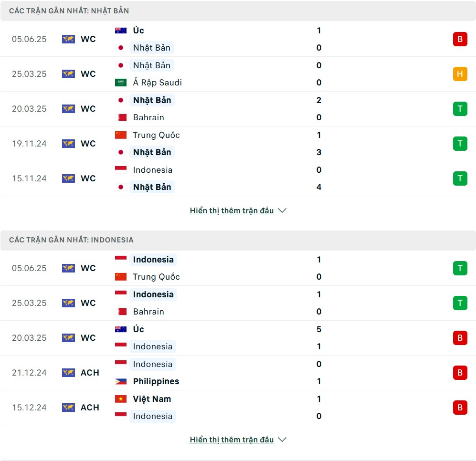
Task: Open the Trung Quốc vs Nhật Bản 19.11.24 match row
Action: click(x=238, y=144)
